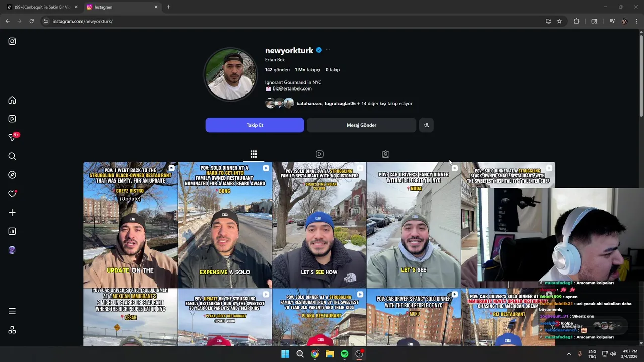Screen dimensions: 644x362
Task: Click the browser back arrow
Action: [7, 21]
